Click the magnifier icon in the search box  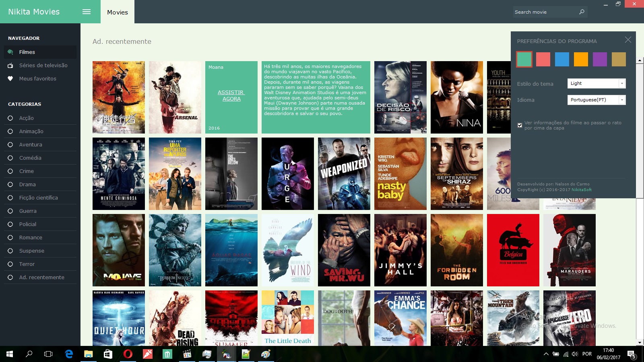pos(582,12)
